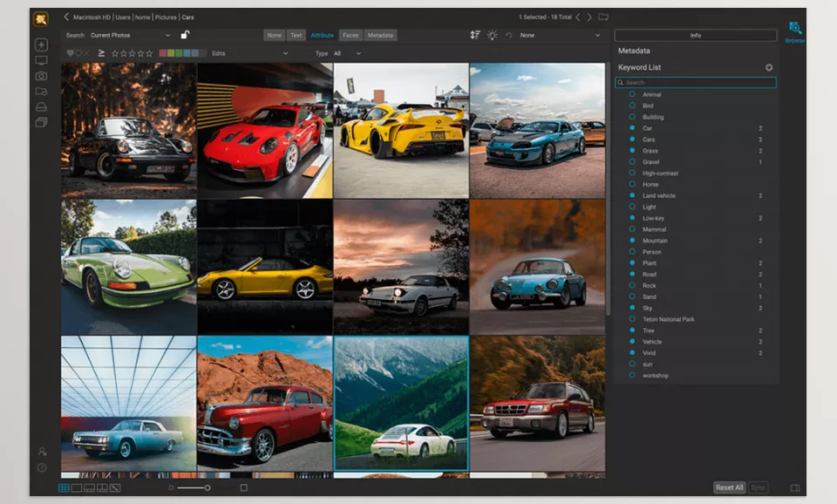
Task: Toggle the Mountain keyword circle
Action: tap(632, 241)
